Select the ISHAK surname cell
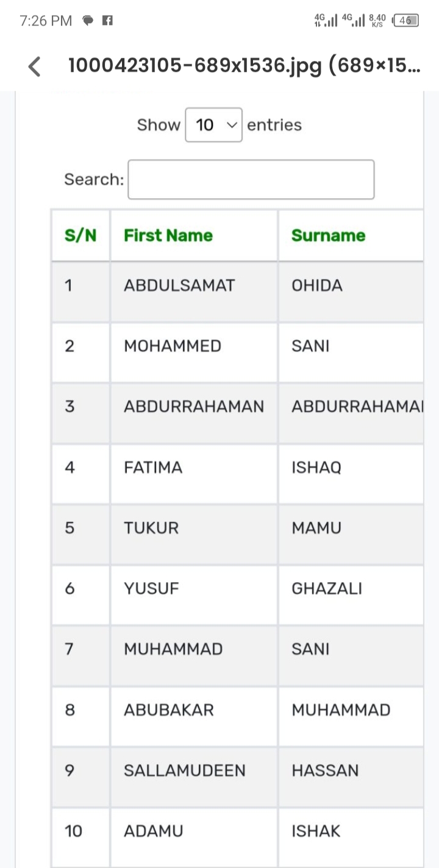Image resolution: width=439 pixels, height=868 pixels. click(x=316, y=831)
